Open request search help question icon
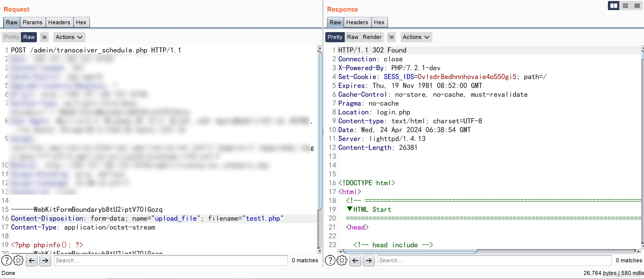Image resolution: width=644 pixels, height=279 pixels. pyautogui.click(x=7, y=260)
